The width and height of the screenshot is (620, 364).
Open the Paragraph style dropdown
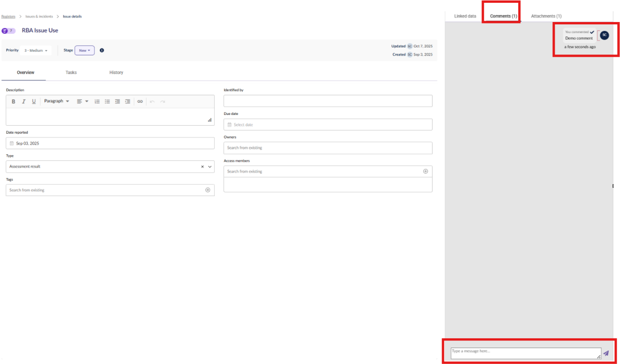click(56, 101)
